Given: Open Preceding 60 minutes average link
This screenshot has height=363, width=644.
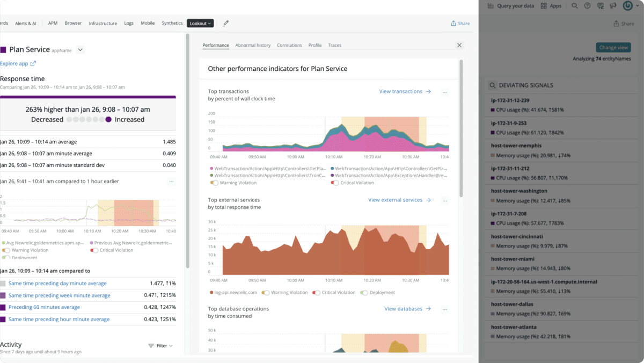Looking at the screenshot, I should coord(44,307).
